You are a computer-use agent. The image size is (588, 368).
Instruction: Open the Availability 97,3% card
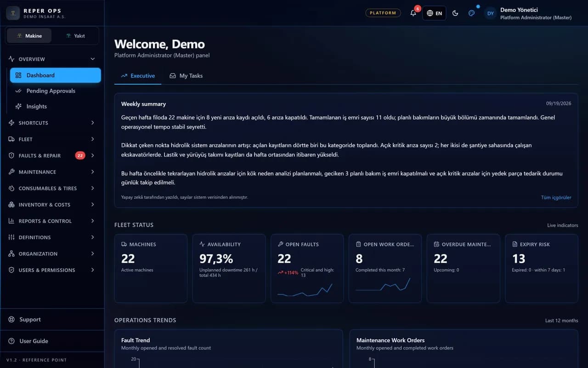(x=229, y=269)
